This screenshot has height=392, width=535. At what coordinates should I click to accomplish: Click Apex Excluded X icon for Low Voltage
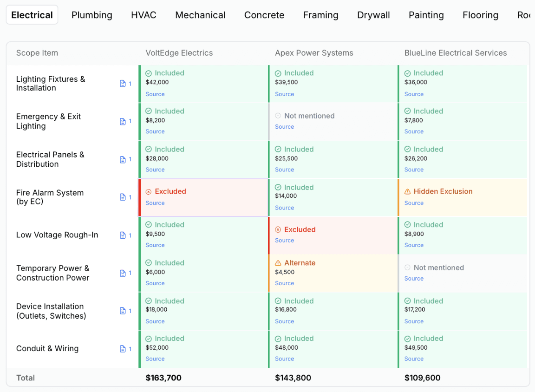pyautogui.click(x=278, y=229)
